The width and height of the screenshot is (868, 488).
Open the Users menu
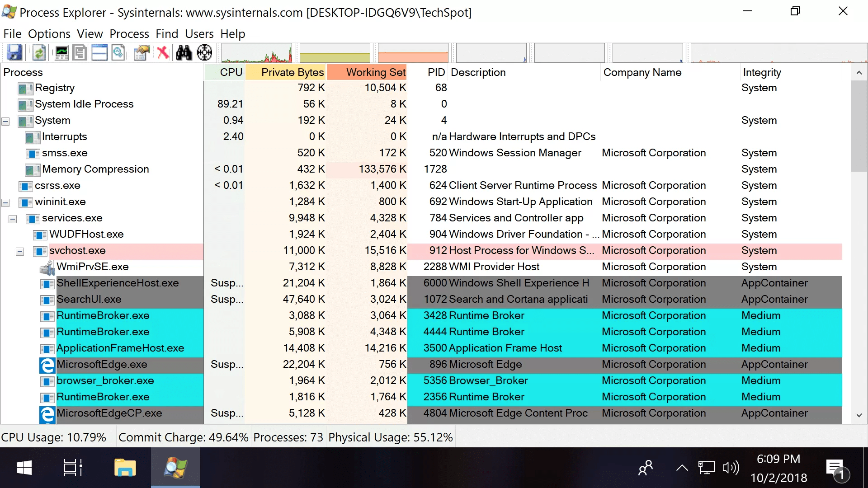[x=199, y=34]
